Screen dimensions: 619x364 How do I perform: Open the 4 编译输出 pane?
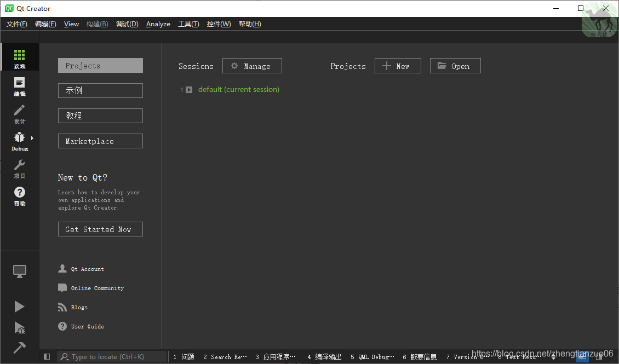pos(324,357)
